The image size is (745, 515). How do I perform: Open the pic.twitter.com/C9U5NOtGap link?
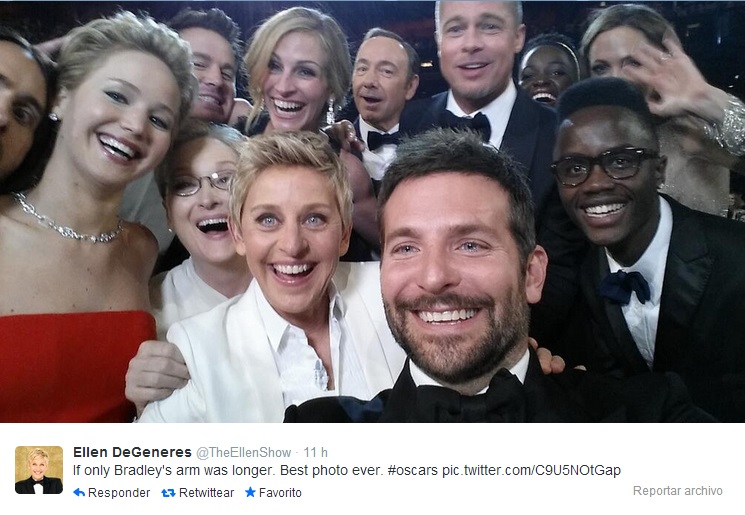[x=531, y=470]
